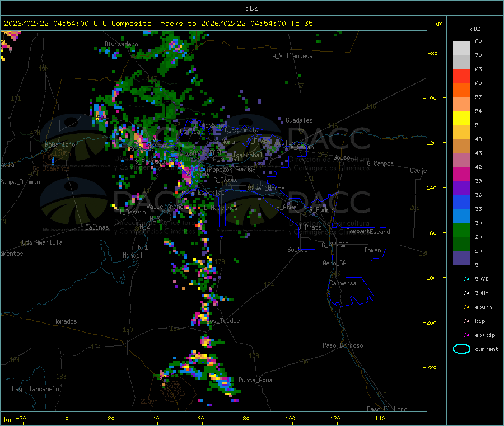Click the Morados map label

point(65,321)
